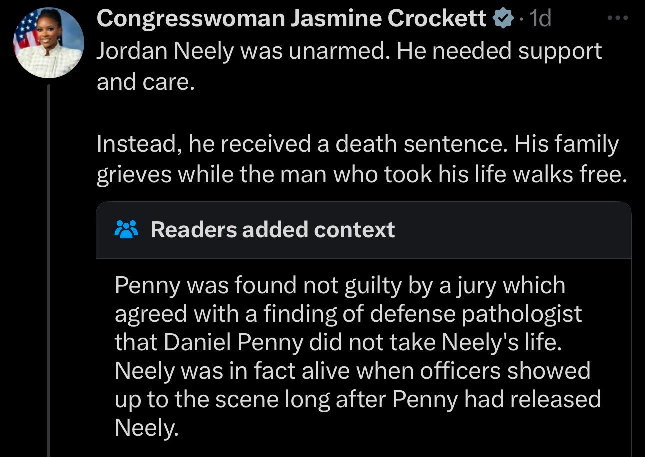Image resolution: width=645 pixels, height=457 pixels.
Task: Click the "defense pathologist" phrase in the note
Action: 496,314
